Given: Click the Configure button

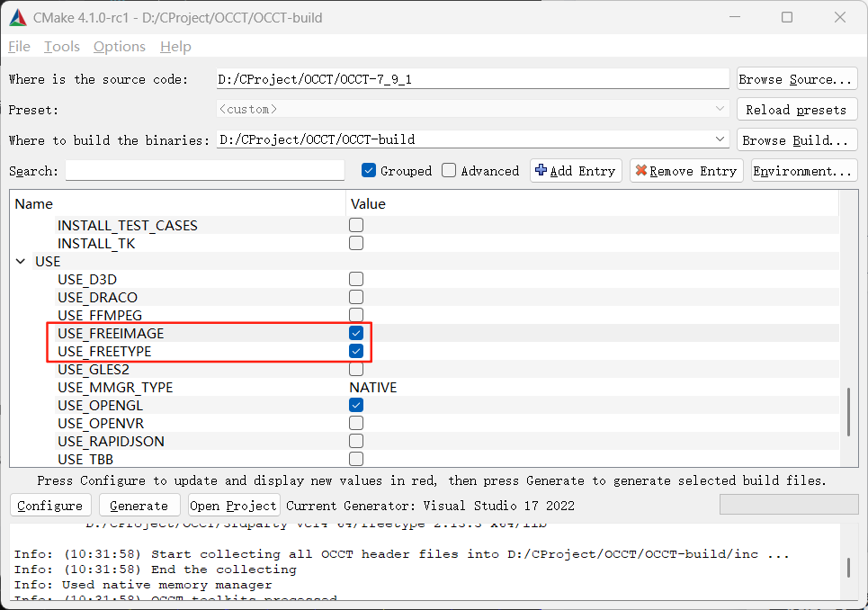Looking at the screenshot, I should [49, 506].
